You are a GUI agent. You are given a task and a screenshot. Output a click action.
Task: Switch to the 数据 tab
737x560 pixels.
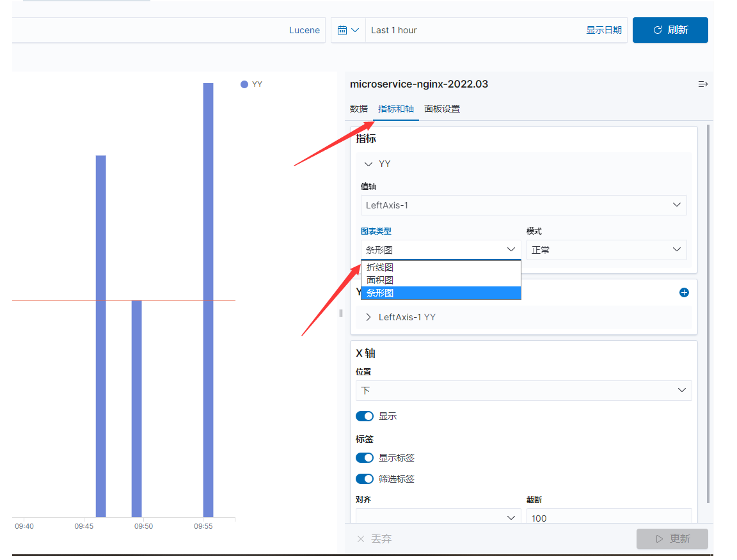pos(359,109)
